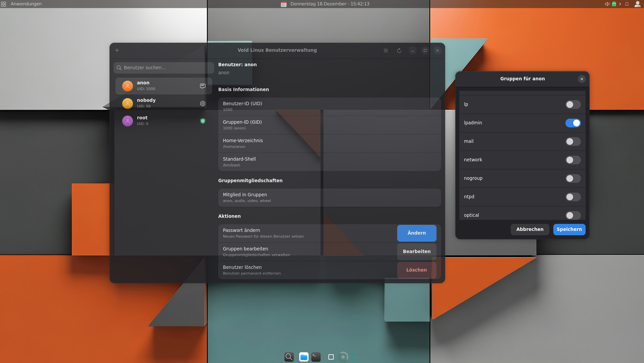Click the badge icon on anon row
The width and height of the screenshot is (644, 363).
203,86
